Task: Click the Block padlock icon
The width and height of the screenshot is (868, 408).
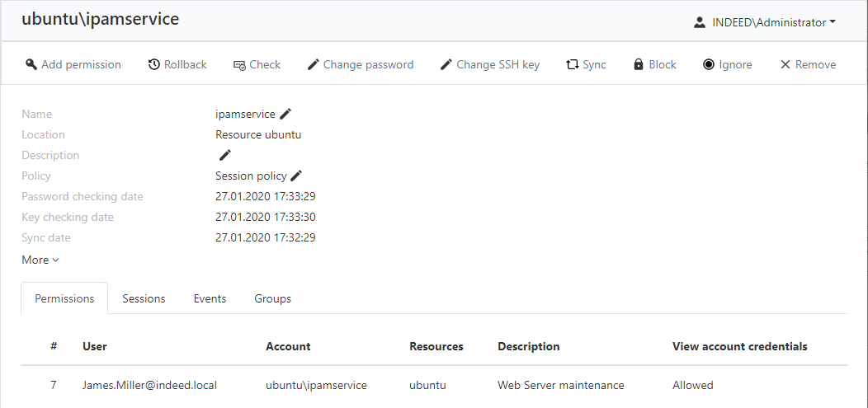Action: [x=639, y=64]
